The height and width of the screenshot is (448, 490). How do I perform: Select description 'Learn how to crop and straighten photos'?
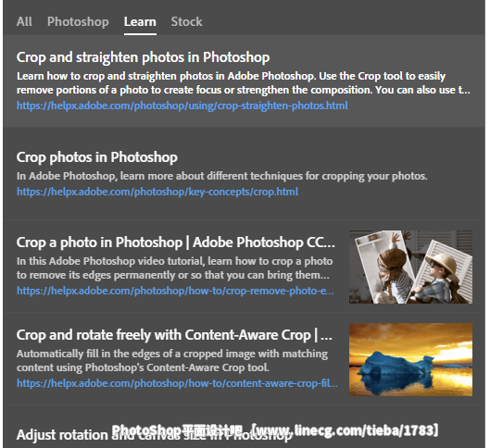pos(244,83)
